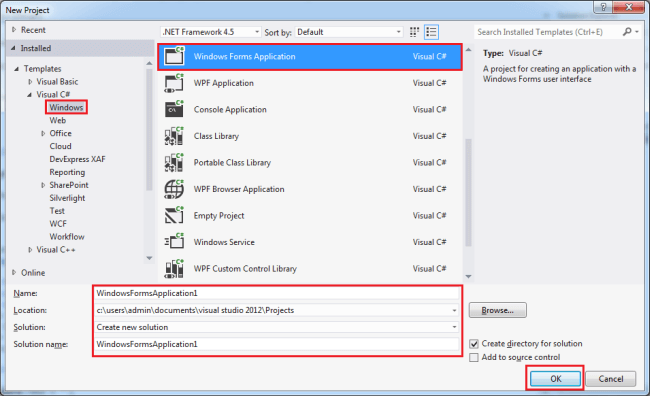
Task: Switch to small icons view
Action: [x=414, y=32]
